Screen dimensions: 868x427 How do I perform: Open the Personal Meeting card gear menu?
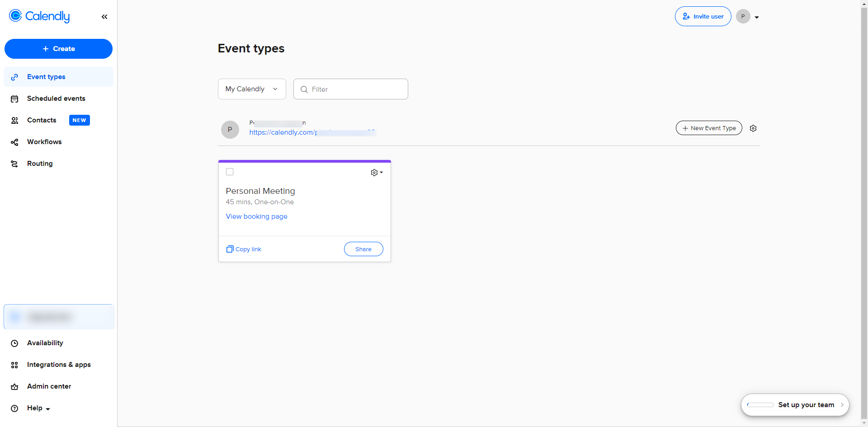377,173
